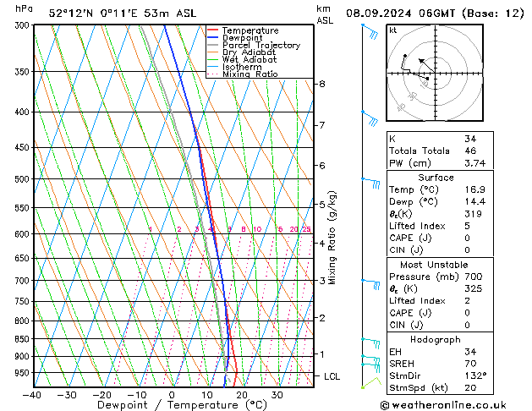The width and height of the screenshot is (532, 411).
Task: Click the 'hPa' pressure unit label
Action: coord(24,8)
